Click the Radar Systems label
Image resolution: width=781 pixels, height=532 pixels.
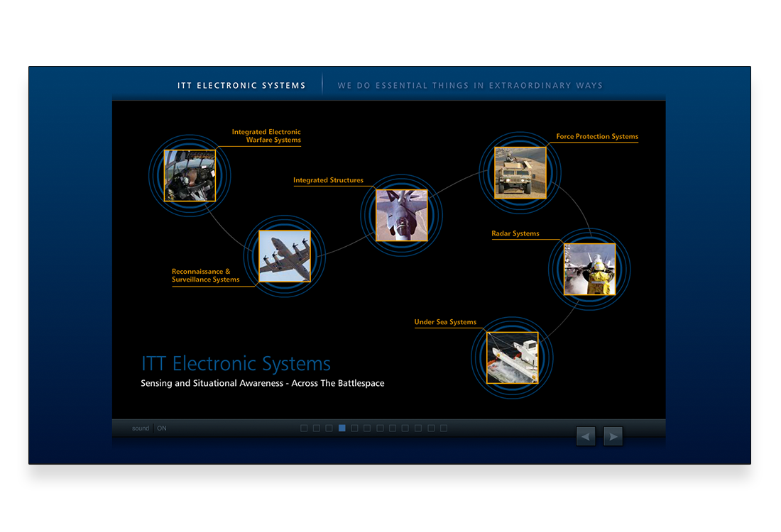click(515, 233)
